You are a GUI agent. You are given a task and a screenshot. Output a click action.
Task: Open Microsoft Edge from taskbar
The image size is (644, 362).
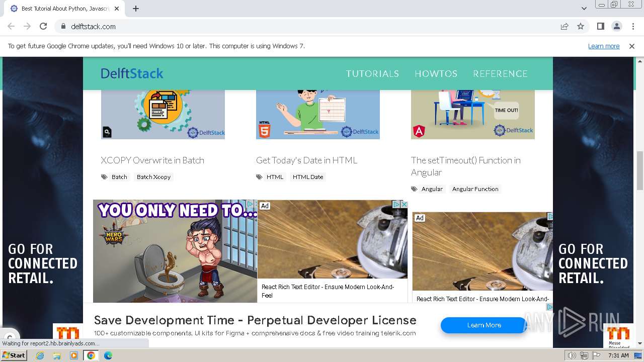pos(108,355)
